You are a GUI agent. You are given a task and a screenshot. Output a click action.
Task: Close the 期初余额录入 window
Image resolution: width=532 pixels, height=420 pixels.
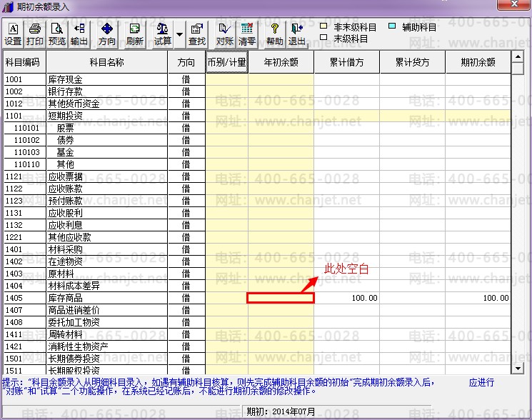tap(514, 5)
